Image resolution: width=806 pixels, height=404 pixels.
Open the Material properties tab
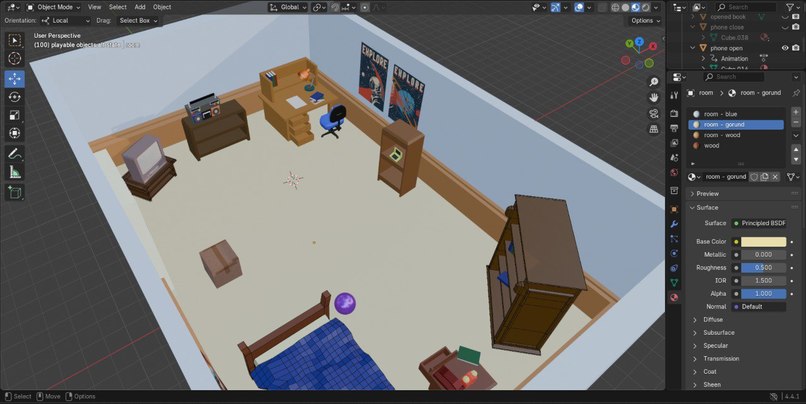point(674,298)
